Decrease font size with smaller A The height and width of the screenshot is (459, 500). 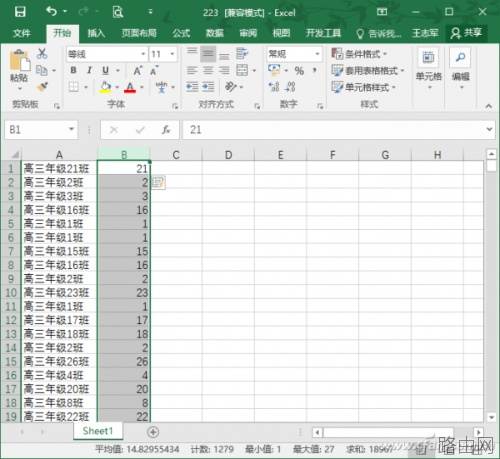154,71
